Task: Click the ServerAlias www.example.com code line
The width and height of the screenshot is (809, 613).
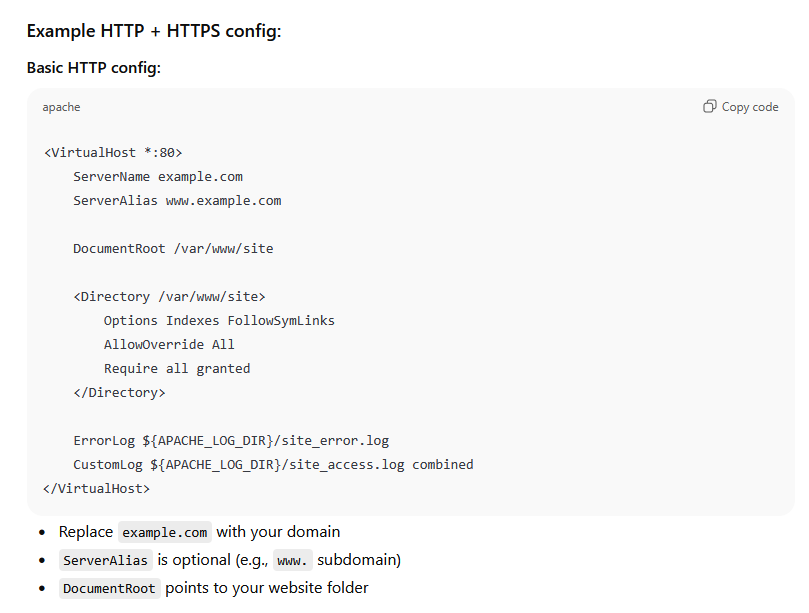Action: click(x=177, y=201)
